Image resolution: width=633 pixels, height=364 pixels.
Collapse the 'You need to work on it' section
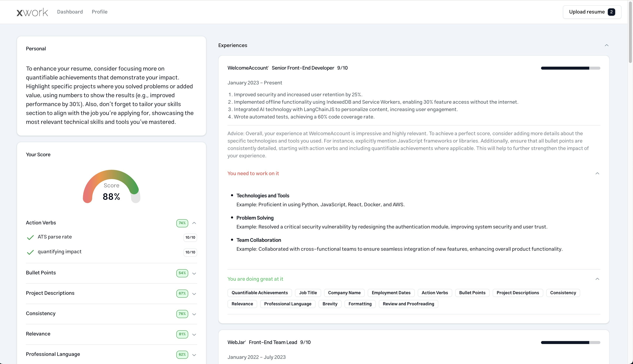click(597, 173)
